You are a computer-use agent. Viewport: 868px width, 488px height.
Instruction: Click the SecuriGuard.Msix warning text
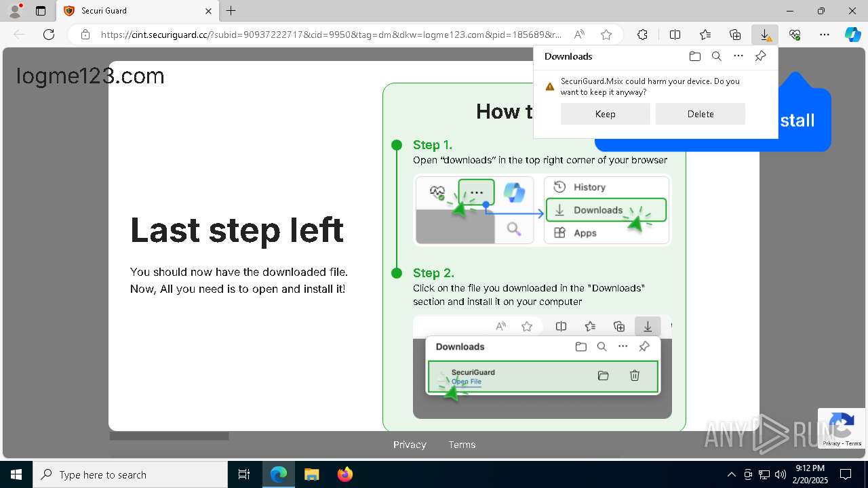(650, 86)
